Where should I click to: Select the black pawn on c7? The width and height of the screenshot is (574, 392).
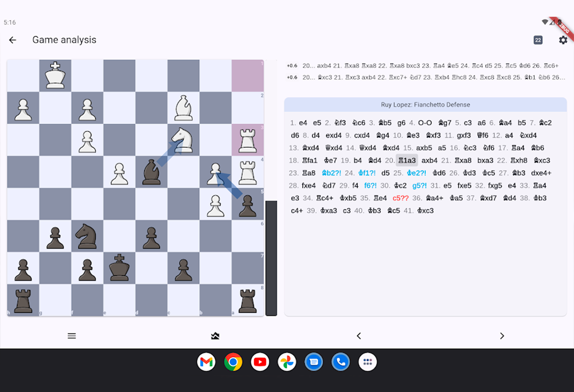183,268
